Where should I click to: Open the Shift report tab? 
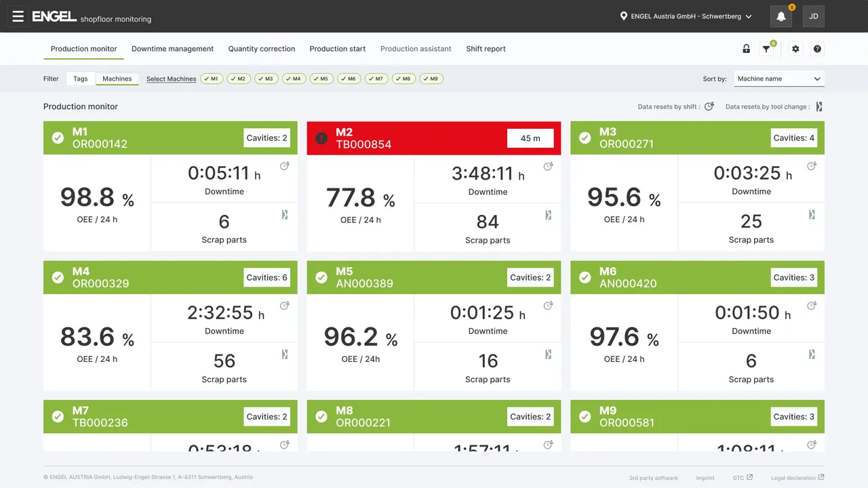point(486,49)
